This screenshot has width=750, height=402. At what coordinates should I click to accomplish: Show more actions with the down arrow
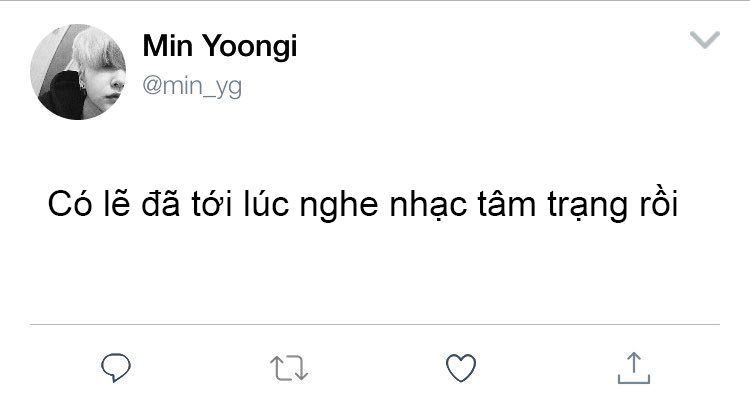[705, 40]
